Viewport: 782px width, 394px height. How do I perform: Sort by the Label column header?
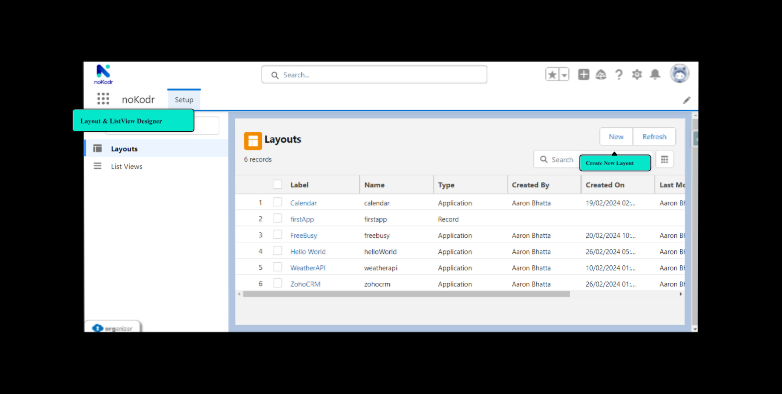point(299,185)
